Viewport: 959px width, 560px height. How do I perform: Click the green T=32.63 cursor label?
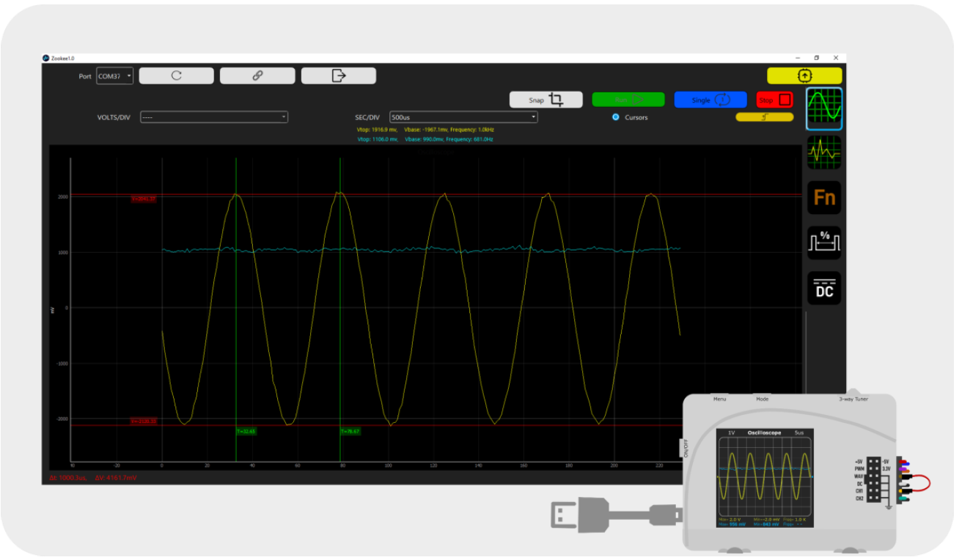point(246,432)
